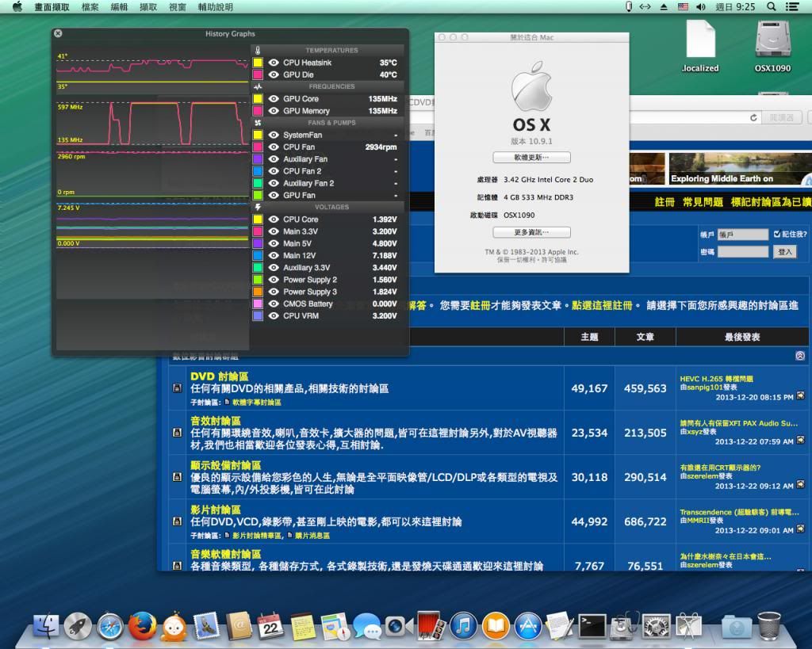This screenshot has height=649, width=812.
Task: Click the 軟體更新… button
Action: point(531,158)
